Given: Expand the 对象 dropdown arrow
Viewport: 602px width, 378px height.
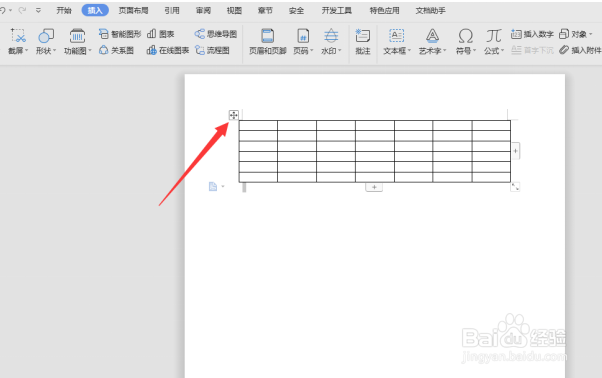Looking at the screenshot, I should coord(590,34).
